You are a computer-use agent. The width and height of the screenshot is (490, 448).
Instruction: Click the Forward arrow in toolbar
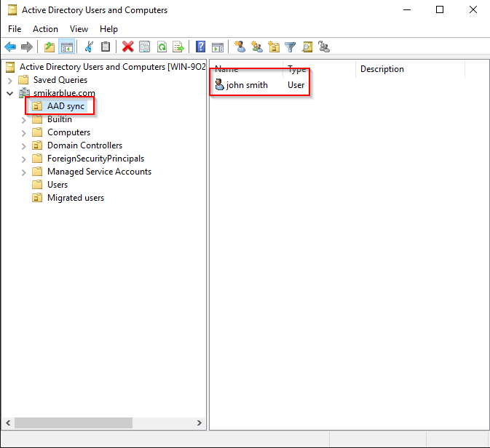coord(27,47)
